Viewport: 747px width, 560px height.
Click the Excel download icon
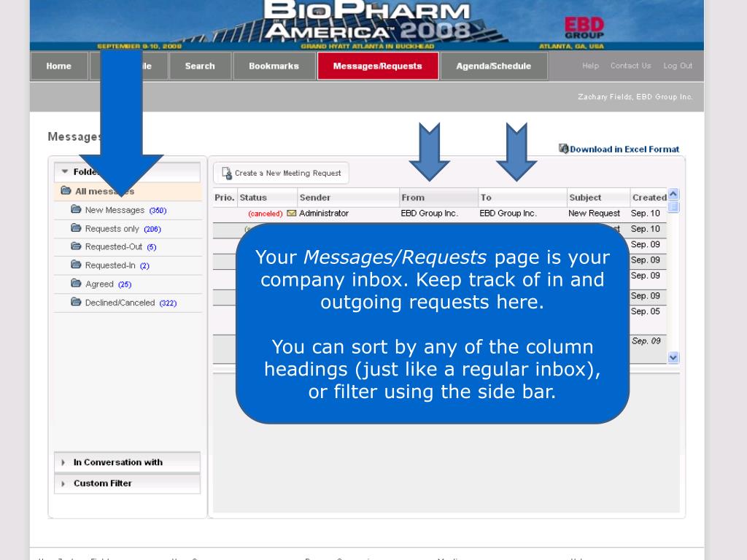(564, 149)
